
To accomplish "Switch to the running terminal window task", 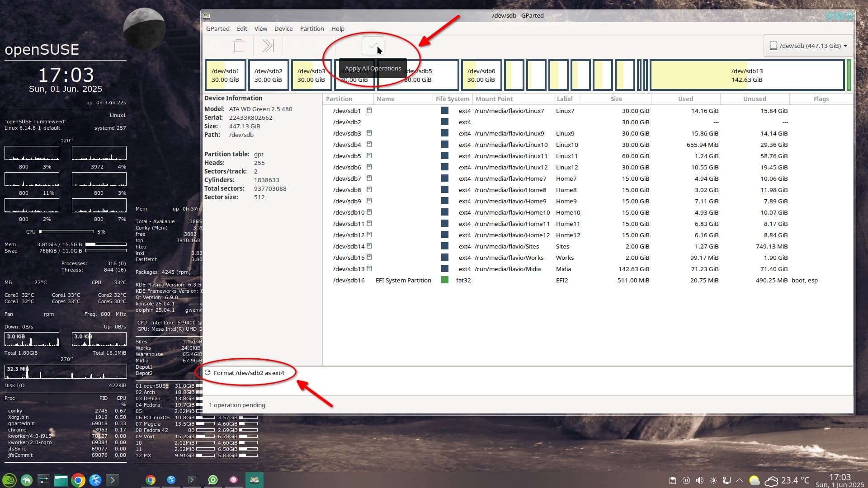I will click(x=192, y=480).
